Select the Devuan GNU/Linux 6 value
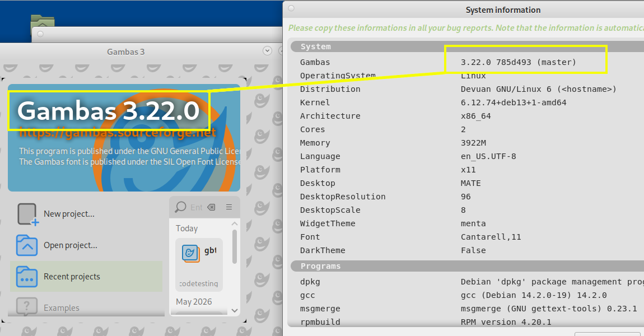 539,89
